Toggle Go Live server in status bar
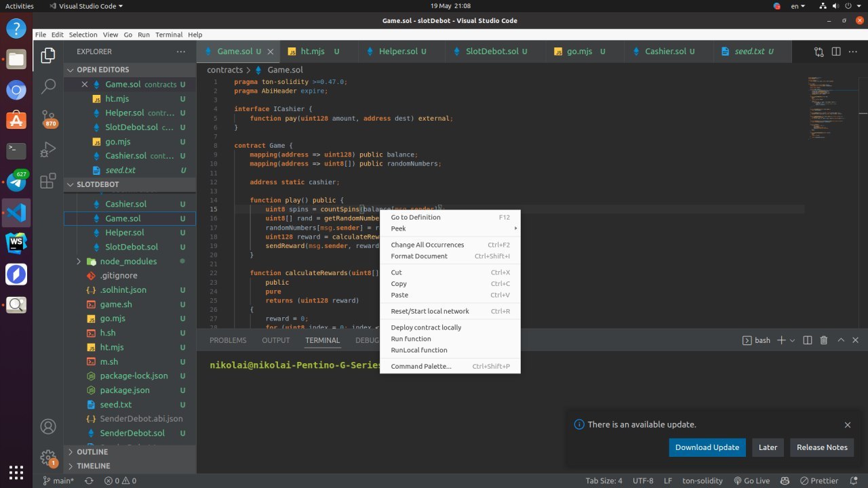This screenshot has height=488, width=868. point(751,481)
